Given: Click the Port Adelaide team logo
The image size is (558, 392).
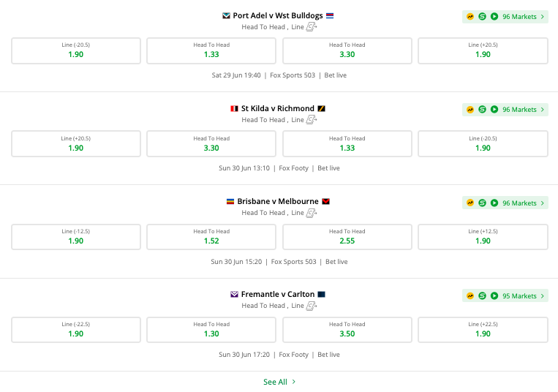Looking at the screenshot, I should click(227, 15).
